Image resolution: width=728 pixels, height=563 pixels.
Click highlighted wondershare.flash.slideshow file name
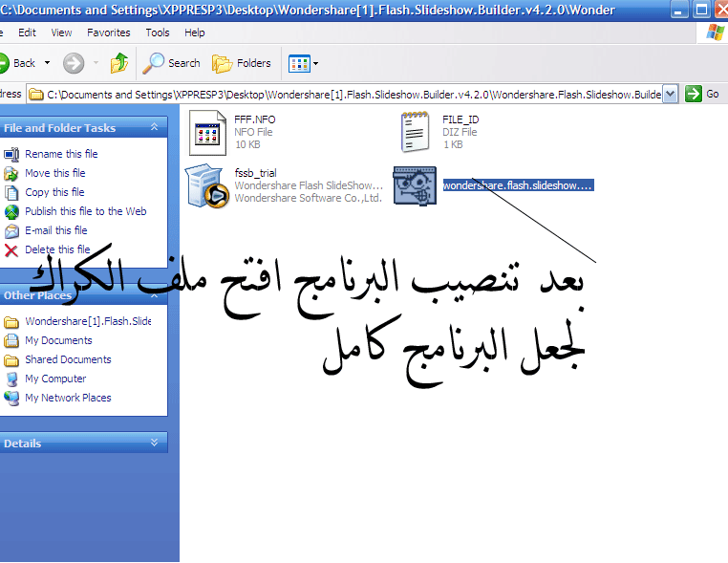pos(518,185)
